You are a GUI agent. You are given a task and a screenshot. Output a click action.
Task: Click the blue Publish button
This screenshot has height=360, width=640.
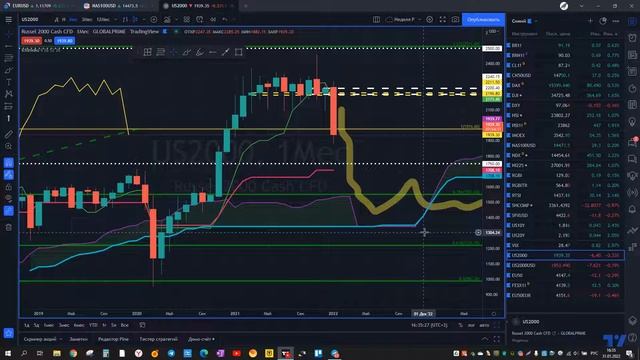[483, 20]
